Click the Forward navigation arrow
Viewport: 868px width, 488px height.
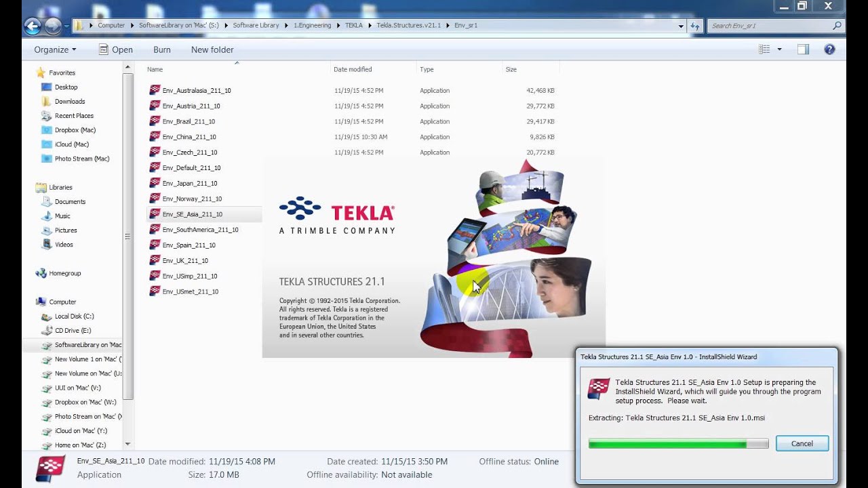53,26
